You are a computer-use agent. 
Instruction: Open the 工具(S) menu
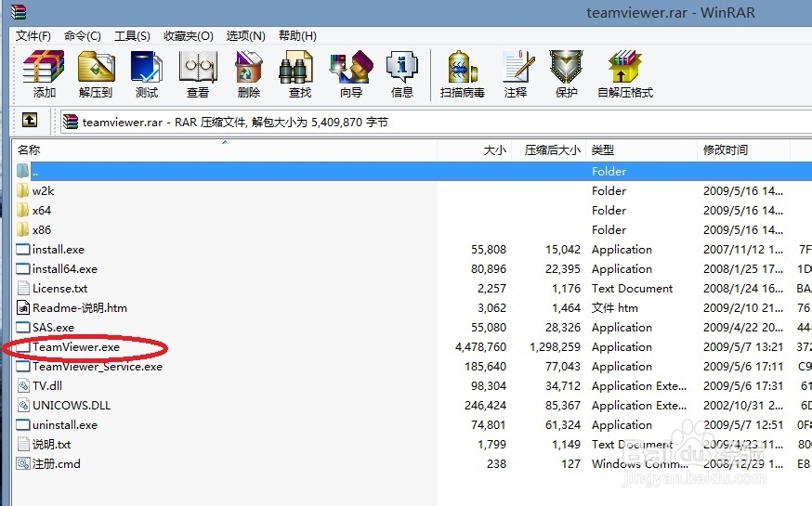pos(132,35)
